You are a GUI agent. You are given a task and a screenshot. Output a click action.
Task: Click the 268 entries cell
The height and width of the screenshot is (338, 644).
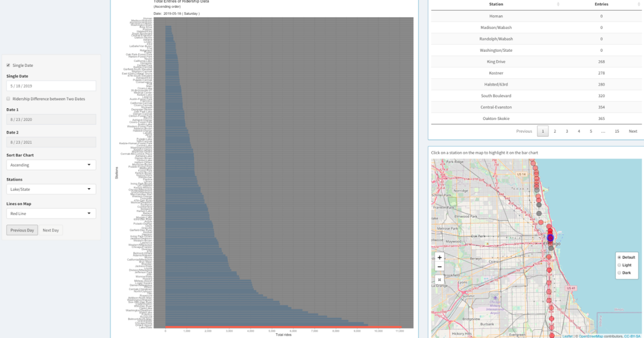coord(601,62)
